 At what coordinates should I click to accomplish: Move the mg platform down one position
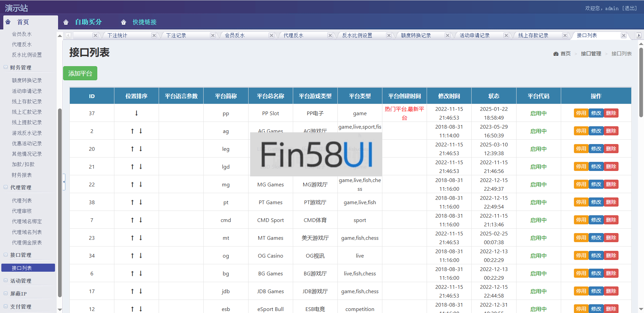click(x=141, y=184)
